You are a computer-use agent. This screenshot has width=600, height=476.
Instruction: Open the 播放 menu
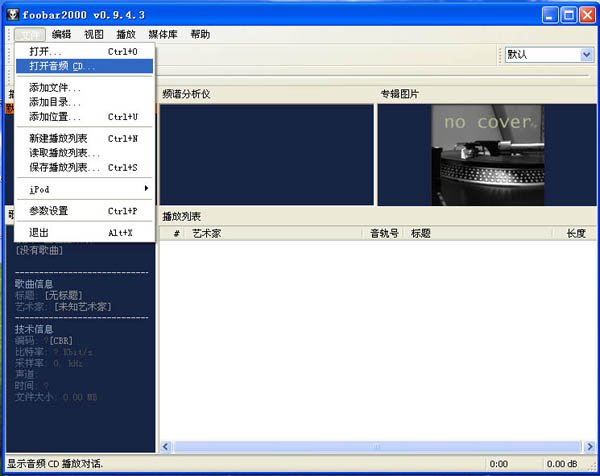click(x=126, y=35)
